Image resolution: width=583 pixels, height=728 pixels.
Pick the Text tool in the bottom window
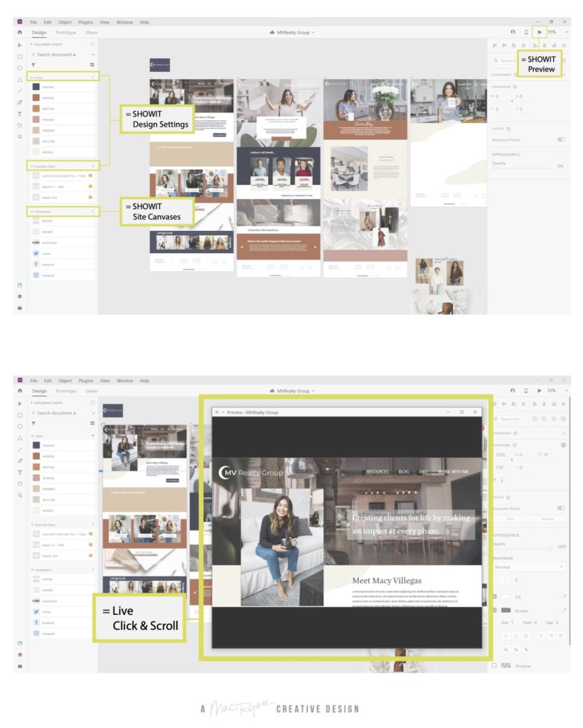pyautogui.click(x=20, y=472)
